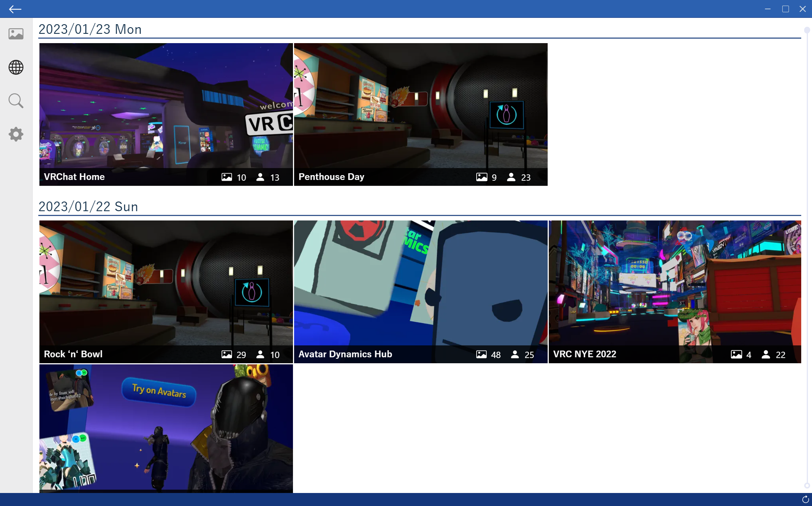Open the search panel from the sidebar
The height and width of the screenshot is (506, 812).
pyautogui.click(x=16, y=101)
